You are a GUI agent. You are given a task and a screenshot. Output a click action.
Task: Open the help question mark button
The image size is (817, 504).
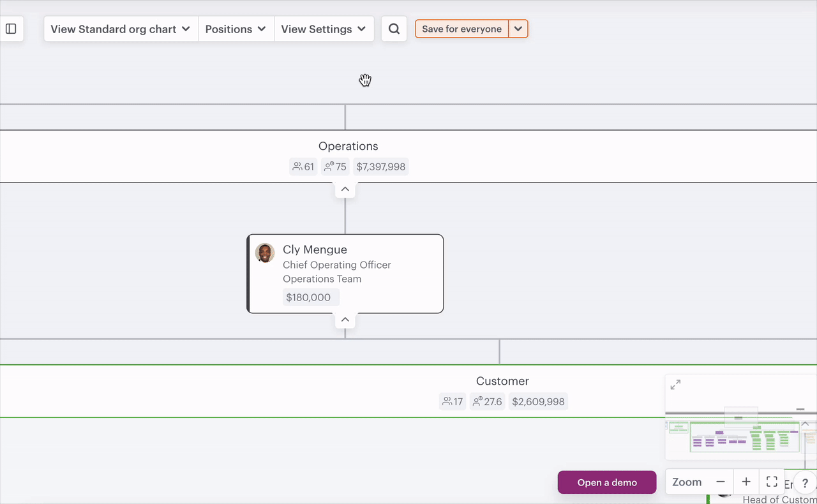click(x=805, y=483)
